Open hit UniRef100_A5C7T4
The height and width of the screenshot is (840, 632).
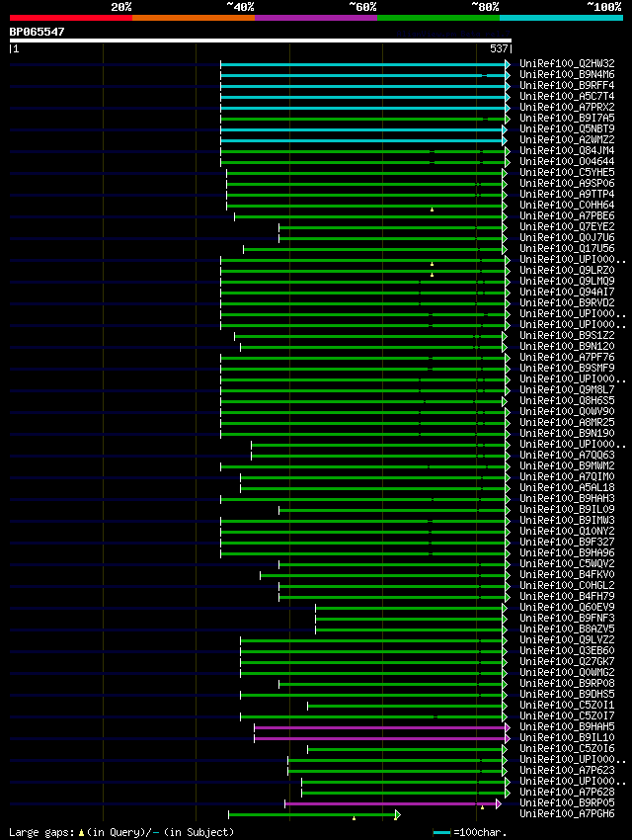(567, 96)
